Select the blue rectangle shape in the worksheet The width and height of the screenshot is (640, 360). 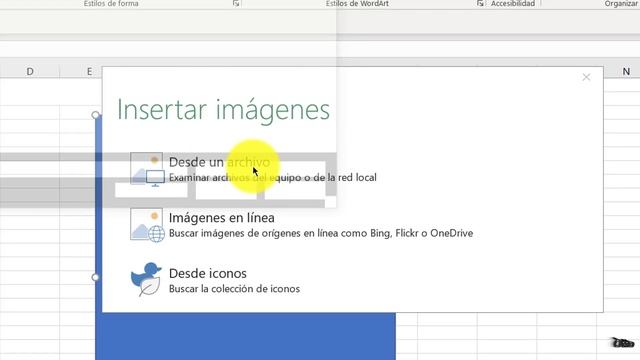245,336
